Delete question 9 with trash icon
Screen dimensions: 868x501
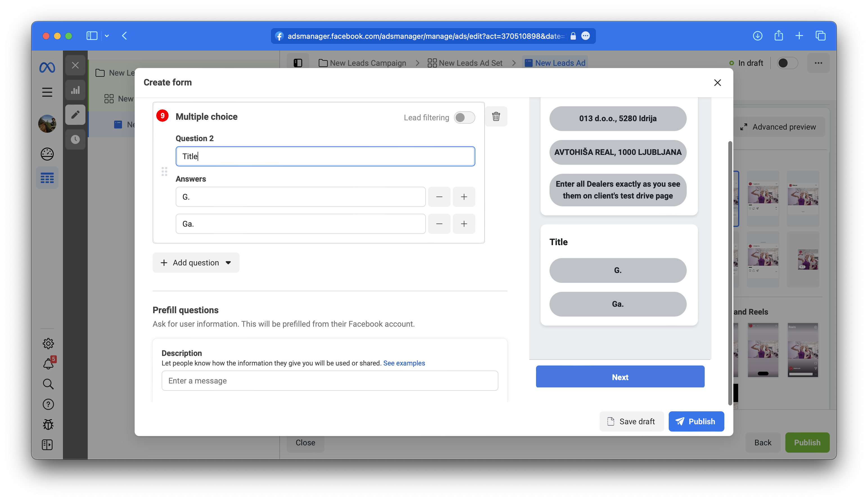click(496, 116)
